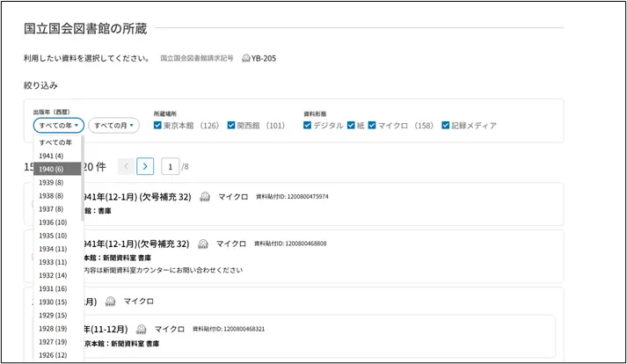The height and width of the screenshot is (364, 627).
Task: Click 資料貼付ID: 1200800468321 text
Action: point(229,329)
